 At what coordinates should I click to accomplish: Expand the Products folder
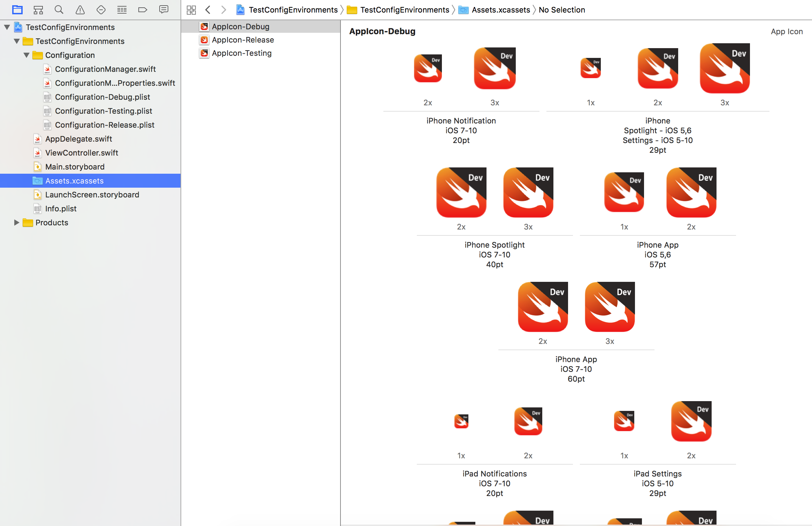pyautogui.click(x=16, y=223)
